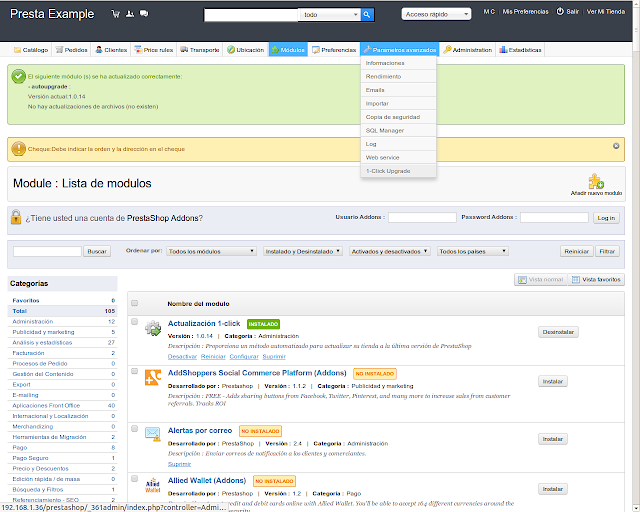Image resolution: width=640 pixels, height=512 pixels.
Task: Dismiss the Cheque warning with close icon
Action: click(x=616, y=146)
